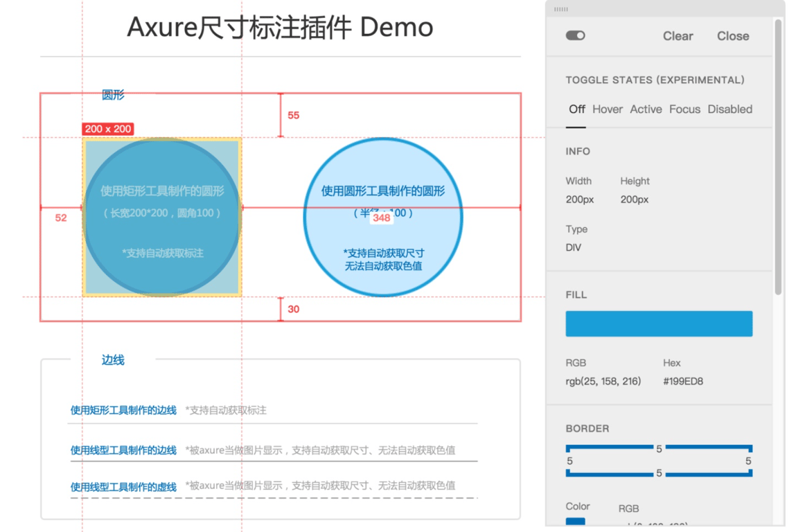Select the rgb(25, 158, 216) value
805x532 pixels.
click(x=603, y=381)
